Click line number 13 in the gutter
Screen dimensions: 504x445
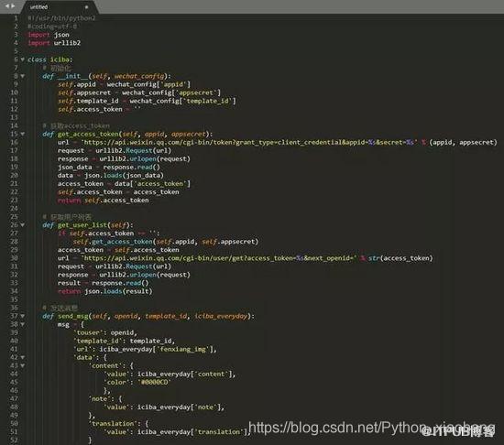click(x=14, y=117)
